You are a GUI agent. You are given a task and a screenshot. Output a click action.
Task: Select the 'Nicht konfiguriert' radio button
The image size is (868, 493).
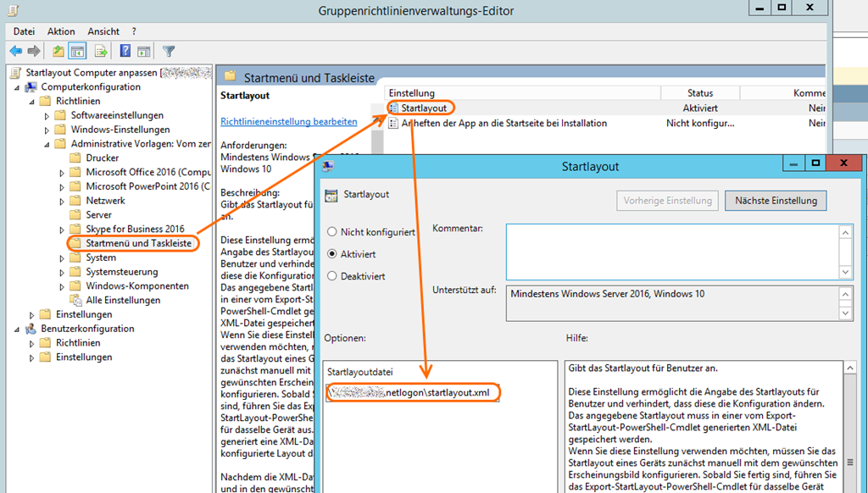coord(332,232)
